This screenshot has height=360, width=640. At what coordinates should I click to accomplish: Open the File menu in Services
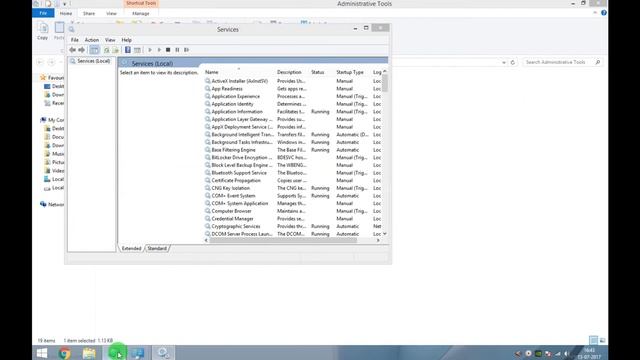coord(75,40)
